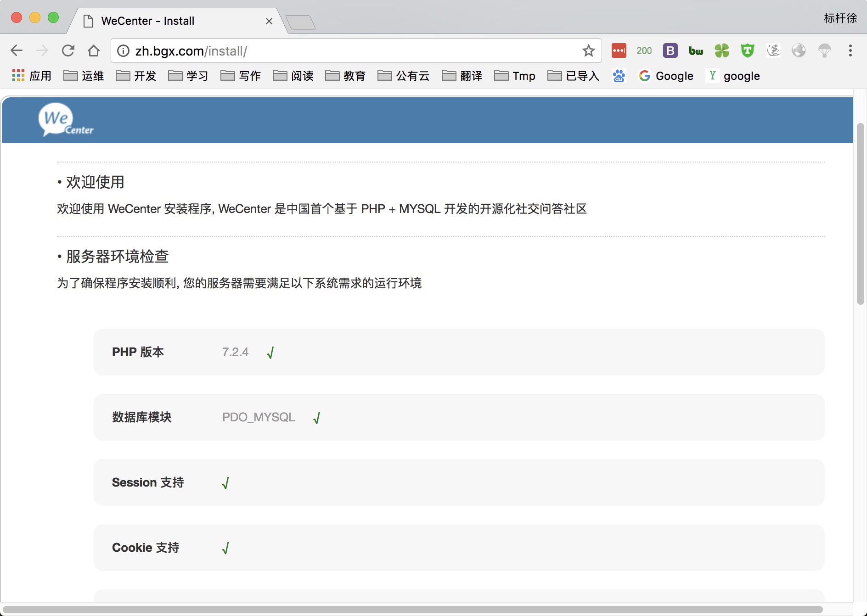This screenshot has width=867, height=616.
Task: Click the horizontal page scrollbar
Action: (x=413, y=610)
